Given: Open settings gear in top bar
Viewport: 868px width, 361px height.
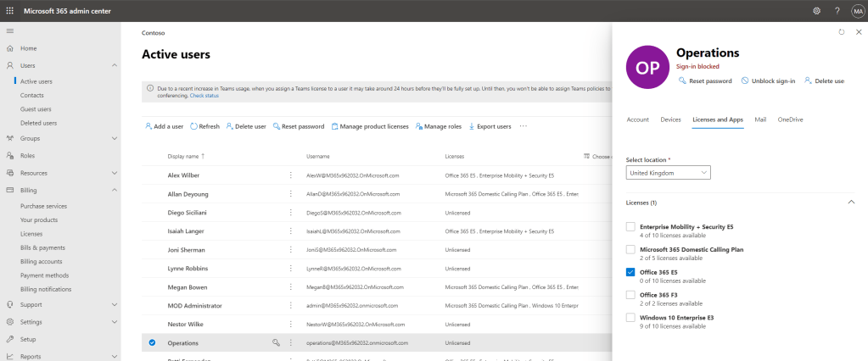Looking at the screenshot, I should (x=816, y=10).
